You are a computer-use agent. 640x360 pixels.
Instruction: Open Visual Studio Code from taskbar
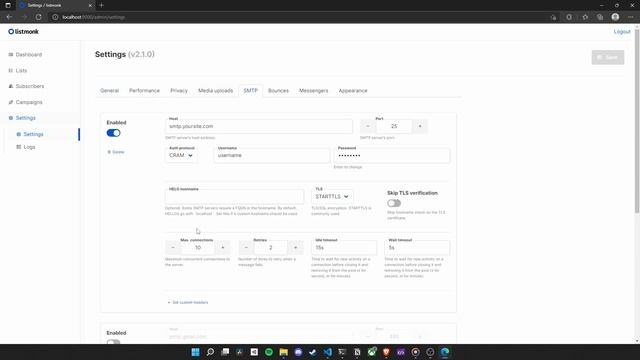coord(328,352)
